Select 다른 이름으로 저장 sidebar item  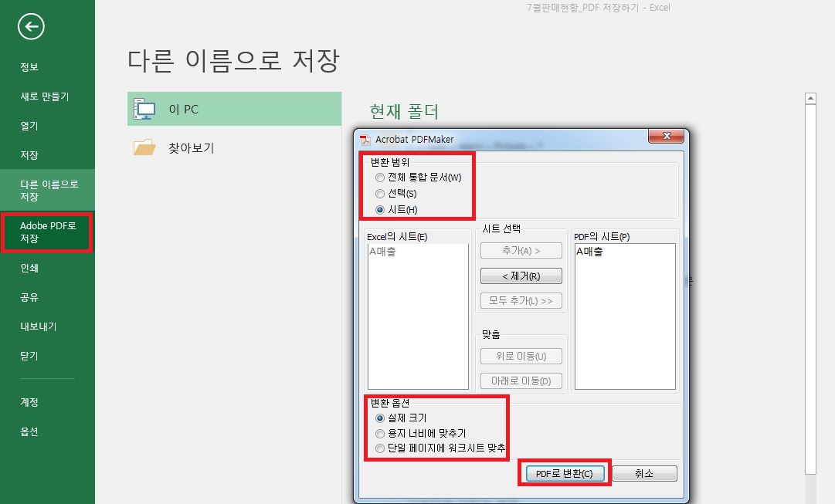tap(47, 190)
